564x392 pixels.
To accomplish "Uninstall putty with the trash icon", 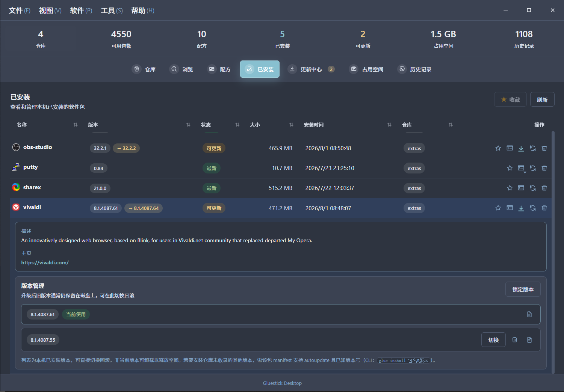I will tap(544, 168).
